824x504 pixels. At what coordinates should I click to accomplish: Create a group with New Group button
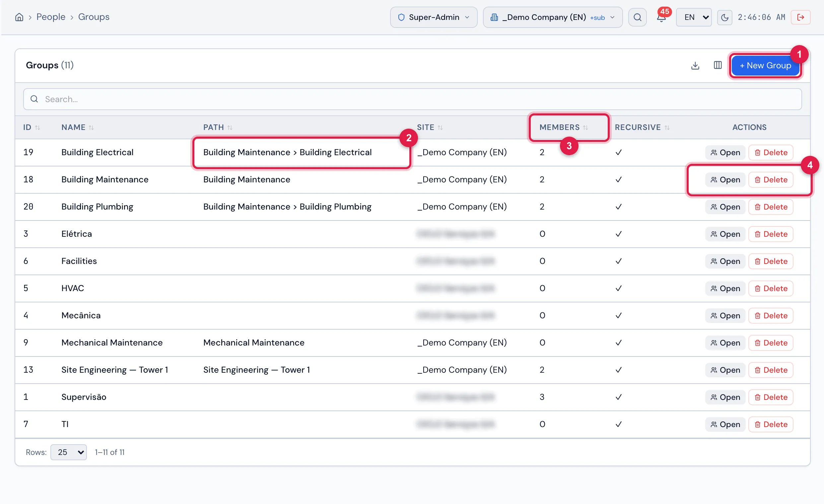[765, 66]
